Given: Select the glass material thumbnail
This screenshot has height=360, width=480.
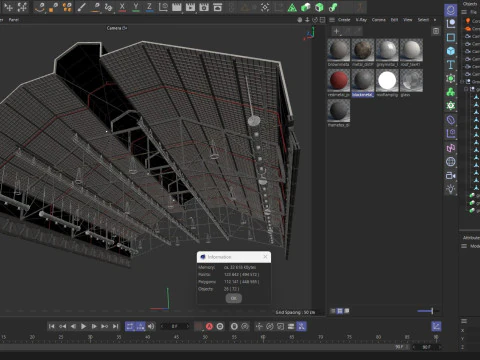Looking at the screenshot, I should 411,81.
